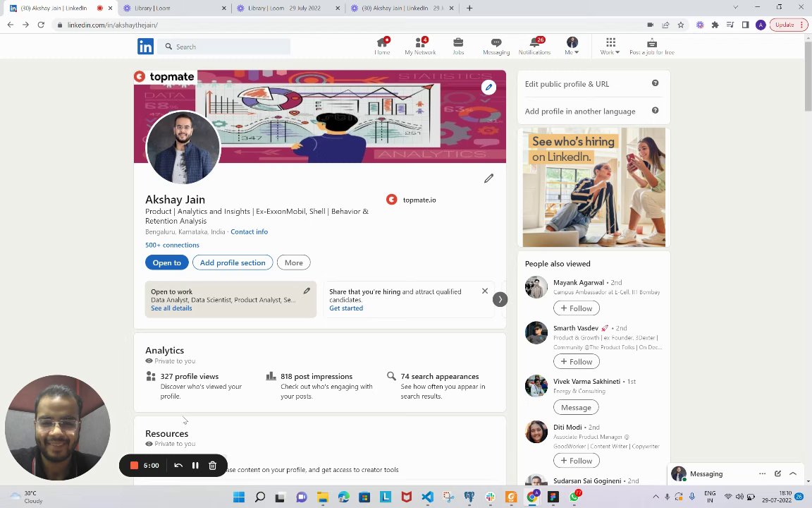Share this page icon in address bar
The width and height of the screenshot is (812, 508).
(x=665, y=25)
